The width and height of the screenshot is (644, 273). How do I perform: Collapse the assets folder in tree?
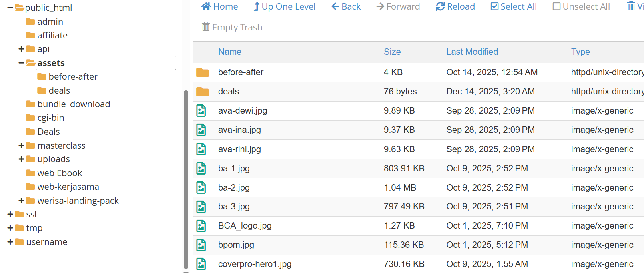coord(22,63)
